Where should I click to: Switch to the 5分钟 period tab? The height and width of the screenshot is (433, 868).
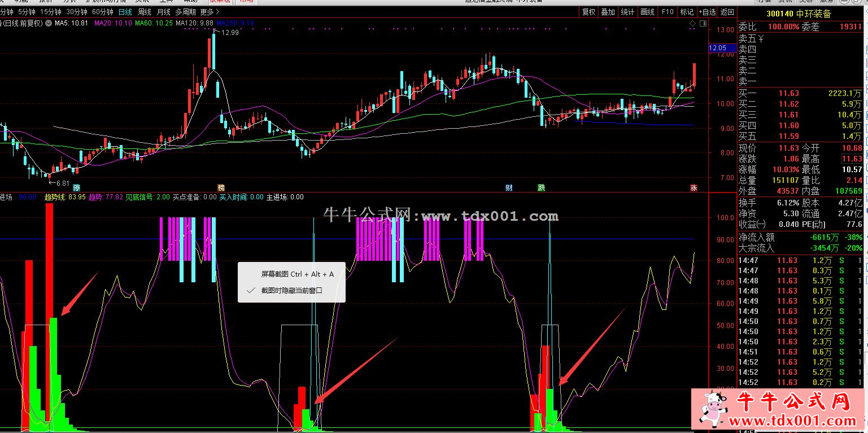tap(26, 11)
